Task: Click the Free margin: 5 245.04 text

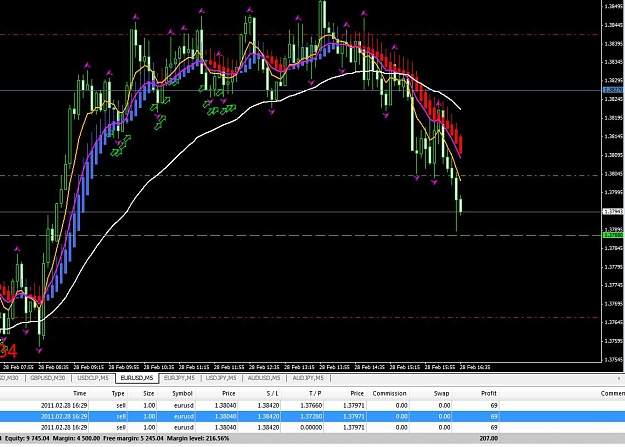Action: (133, 438)
